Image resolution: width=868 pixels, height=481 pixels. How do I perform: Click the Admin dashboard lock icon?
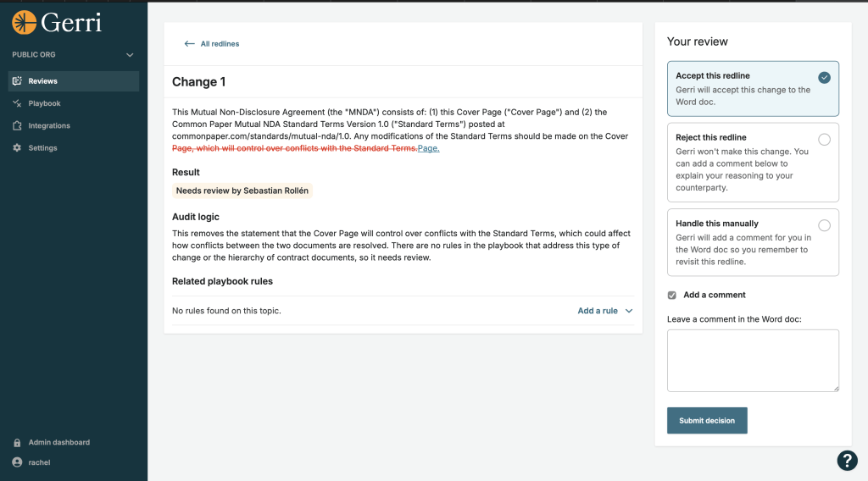17,442
